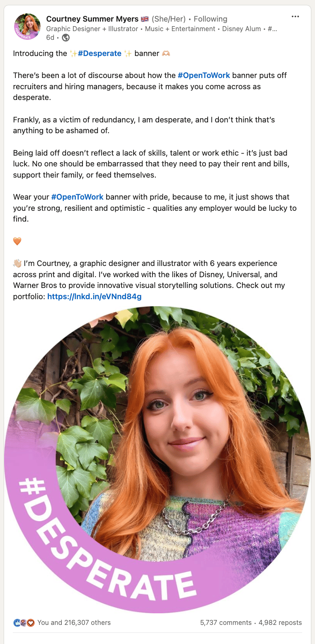Open Courtney's profile photo in the post header

27,27
